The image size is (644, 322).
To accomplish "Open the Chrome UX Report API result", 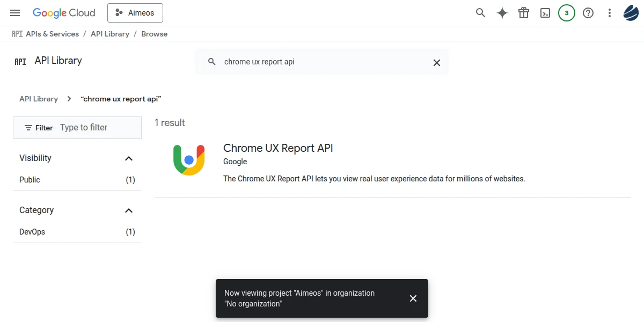I will (x=278, y=148).
